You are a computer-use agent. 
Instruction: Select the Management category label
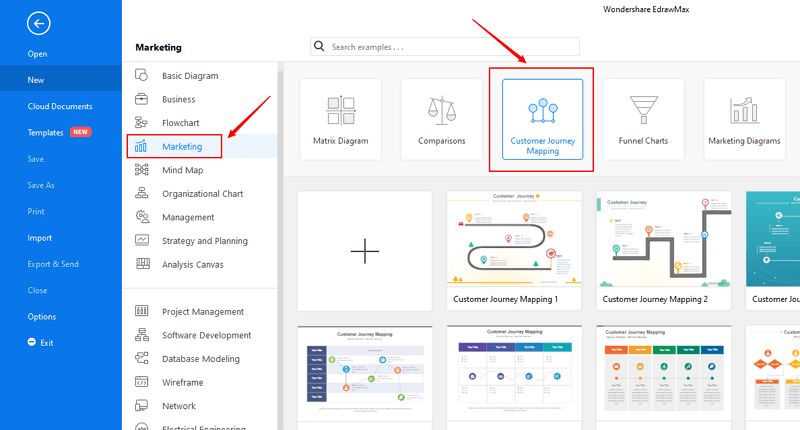coord(188,217)
